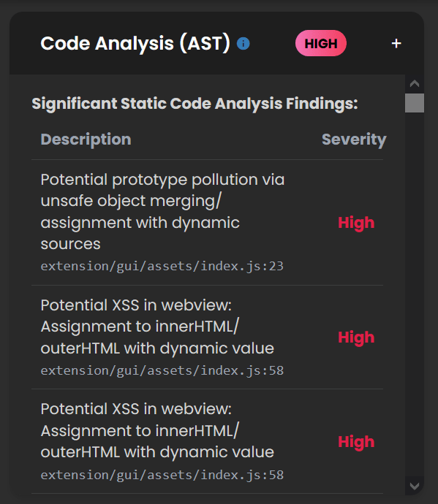The height and width of the screenshot is (504, 438).
Task: Click the gray scrollbar thumb
Action: point(414,103)
